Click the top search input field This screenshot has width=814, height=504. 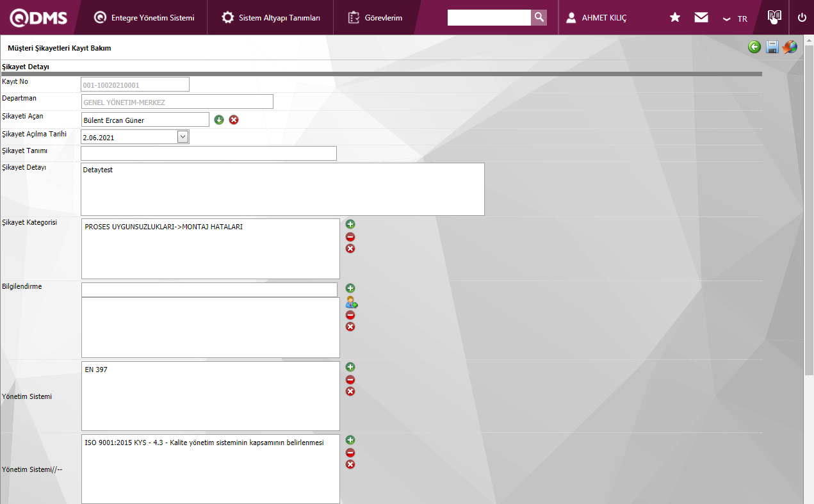(x=489, y=17)
